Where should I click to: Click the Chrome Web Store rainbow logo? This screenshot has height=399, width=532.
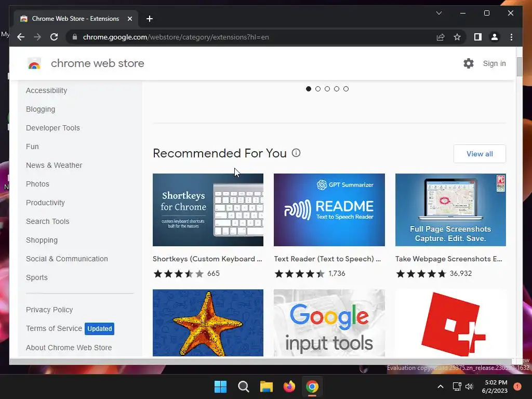pos(34,63)
